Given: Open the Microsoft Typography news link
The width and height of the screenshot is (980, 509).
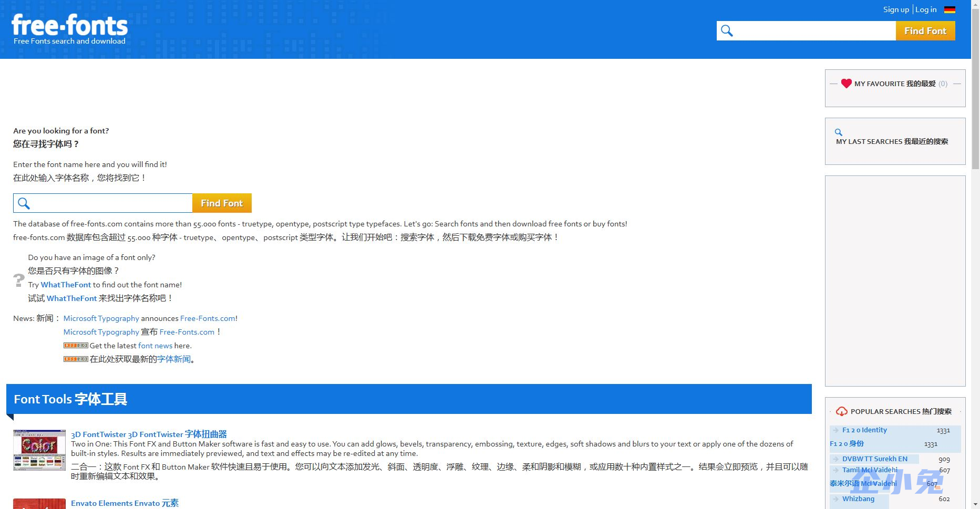Looking at the screenshot, I should click(x=101, y=318).
